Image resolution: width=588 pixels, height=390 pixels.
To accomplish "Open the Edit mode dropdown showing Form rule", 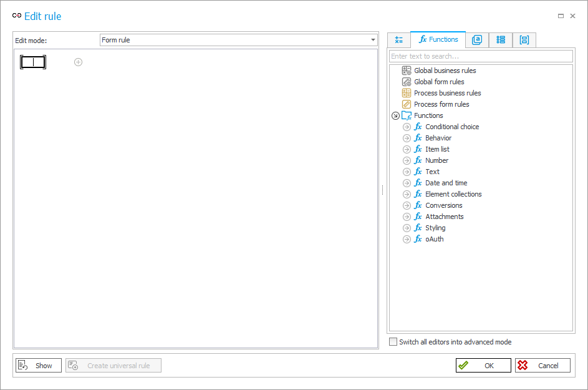I will (x=238, y=40).
